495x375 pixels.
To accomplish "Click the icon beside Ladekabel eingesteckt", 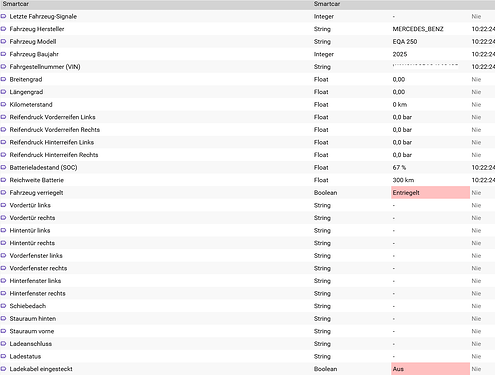I will (x=3, y=369).
